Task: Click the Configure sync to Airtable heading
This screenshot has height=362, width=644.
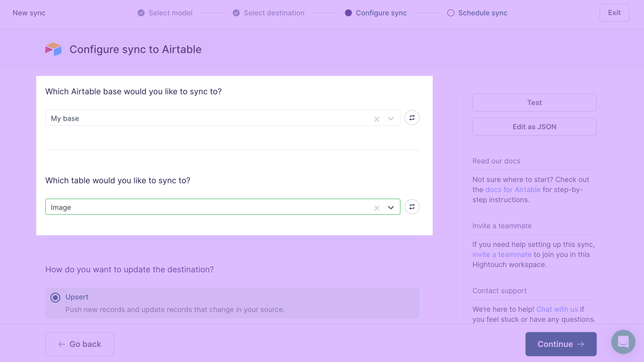Action: (x=135, y=49)
